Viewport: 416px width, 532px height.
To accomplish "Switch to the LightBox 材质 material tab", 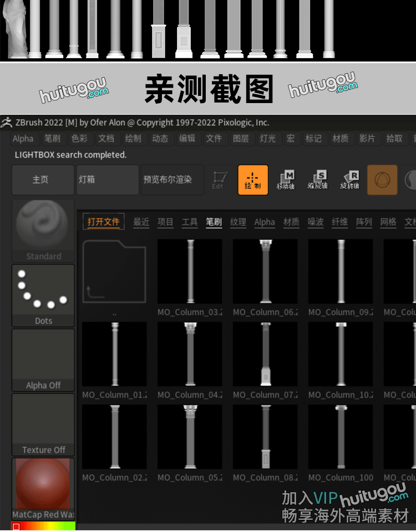I will click(291, 222).
